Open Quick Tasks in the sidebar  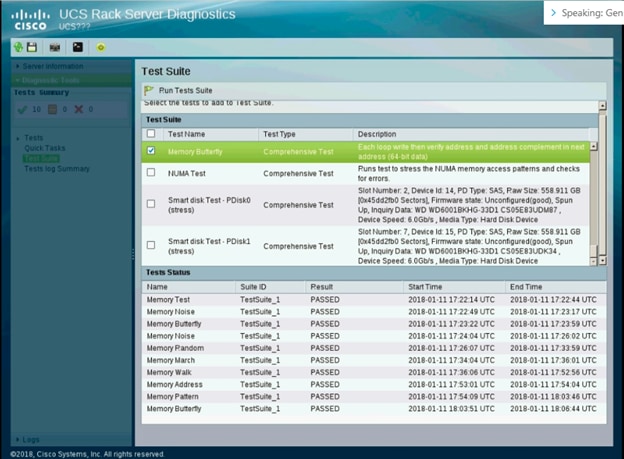tap(45, 148)
